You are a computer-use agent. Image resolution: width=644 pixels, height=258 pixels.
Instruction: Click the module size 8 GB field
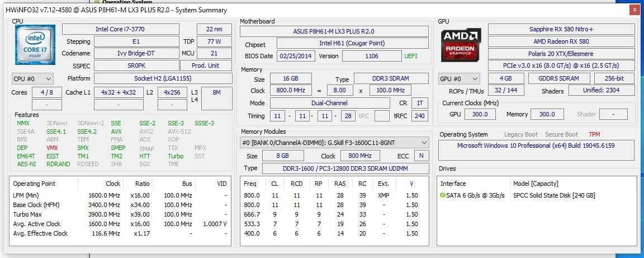[x=283, y=156]
